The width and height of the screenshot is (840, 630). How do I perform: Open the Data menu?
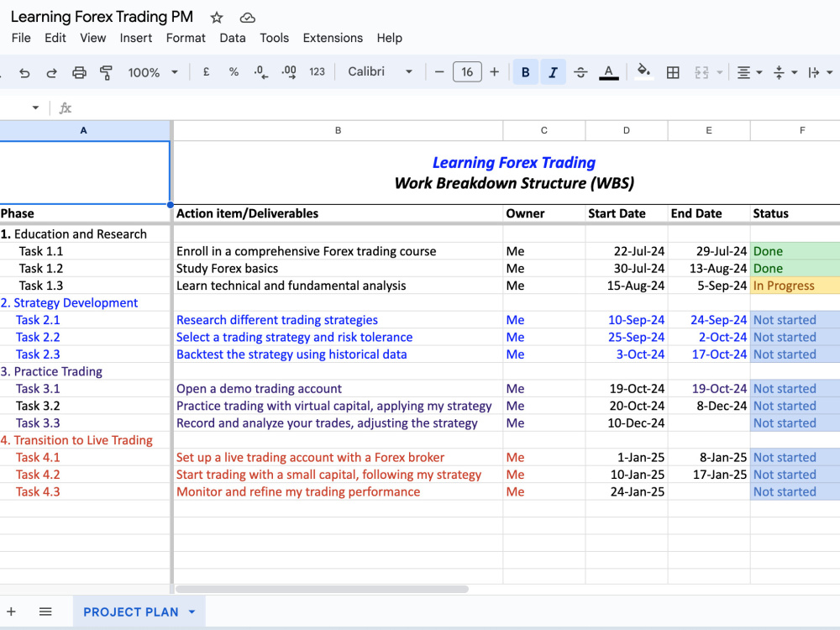(233, 38)
